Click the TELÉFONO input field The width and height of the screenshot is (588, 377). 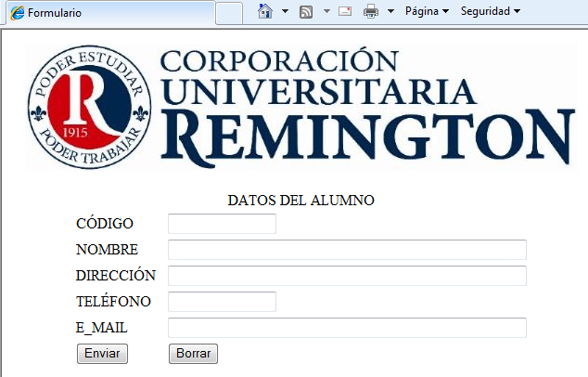coord(222,302)
